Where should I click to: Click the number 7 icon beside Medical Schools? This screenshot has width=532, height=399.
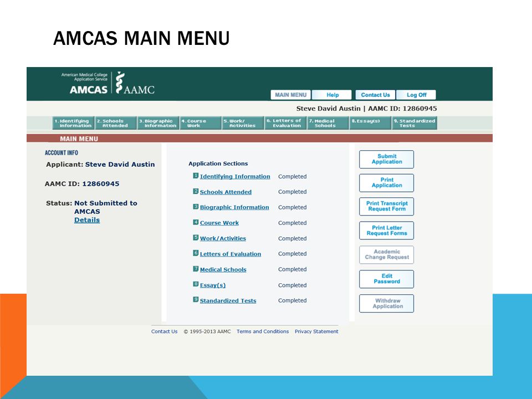(x=196, y=269)
